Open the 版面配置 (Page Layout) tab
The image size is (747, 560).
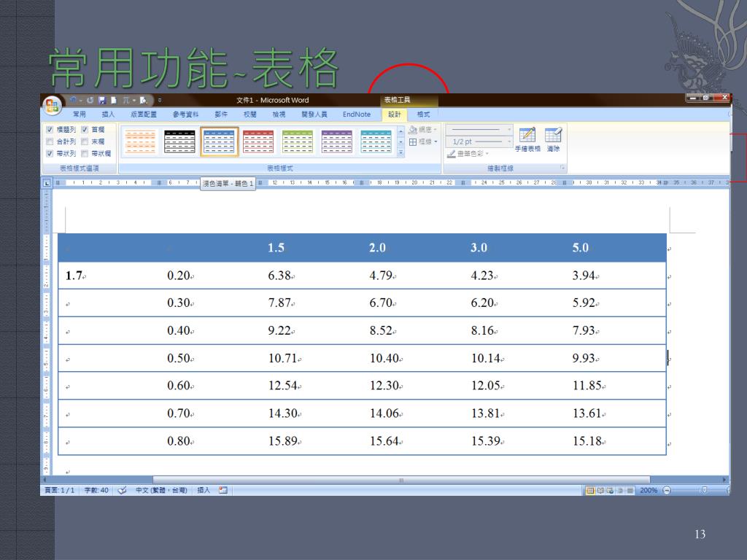144,114
